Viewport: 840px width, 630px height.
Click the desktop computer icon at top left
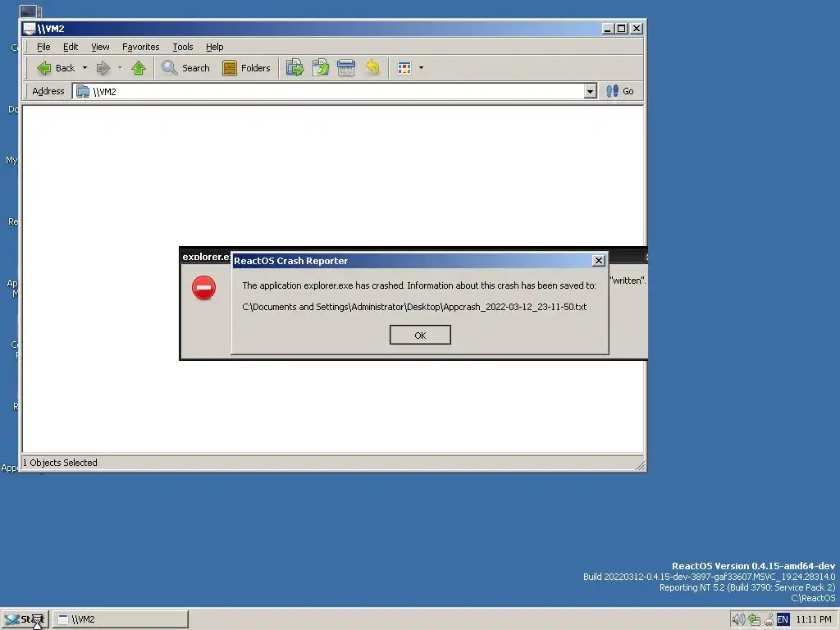coord(30,11)
